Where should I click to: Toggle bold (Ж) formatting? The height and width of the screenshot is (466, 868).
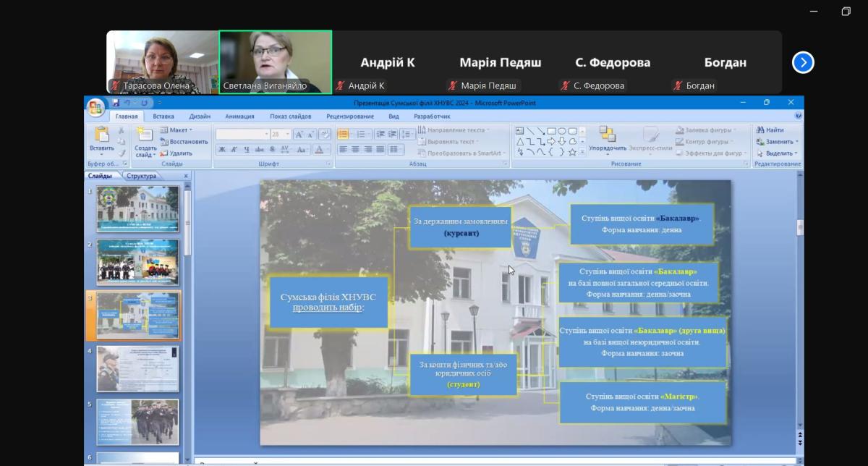click(x=222, y=150)
